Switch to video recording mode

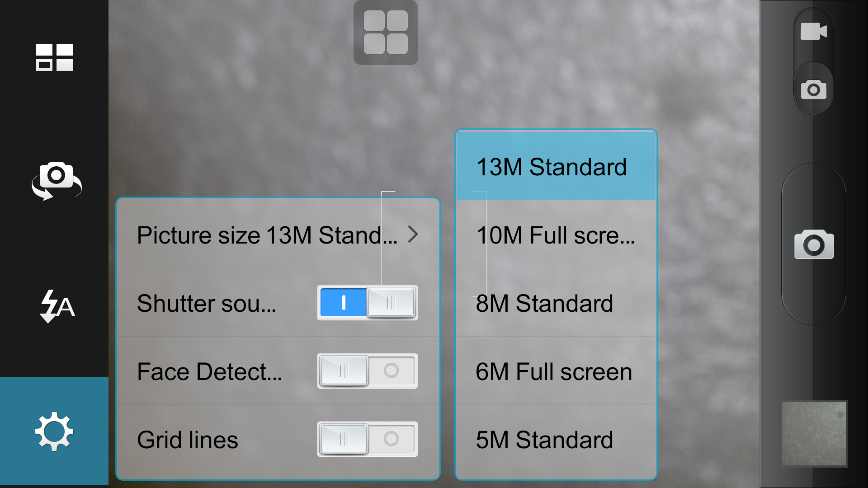[813, 32]
